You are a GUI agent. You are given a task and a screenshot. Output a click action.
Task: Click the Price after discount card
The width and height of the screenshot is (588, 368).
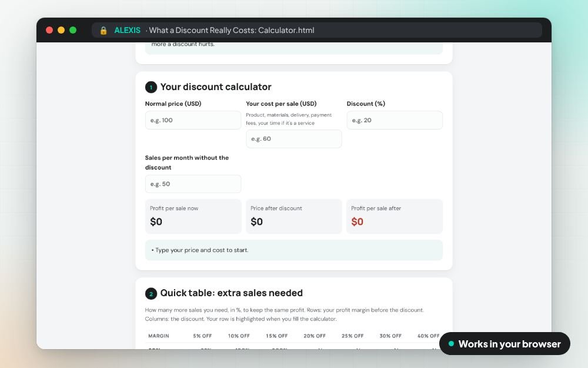click(293, 216)
